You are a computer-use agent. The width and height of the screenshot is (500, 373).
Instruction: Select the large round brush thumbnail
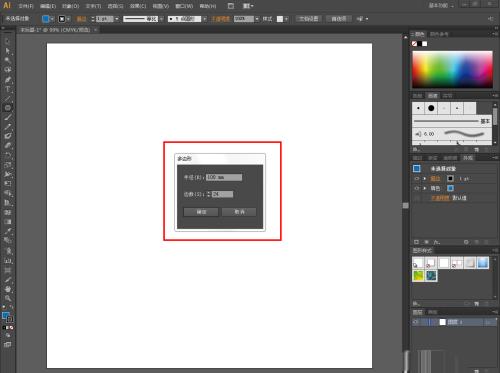coord(431,108)
